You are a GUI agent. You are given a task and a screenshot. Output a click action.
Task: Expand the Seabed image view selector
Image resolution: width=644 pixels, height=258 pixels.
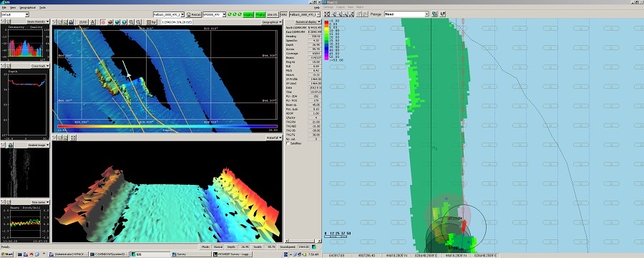(38, 145)
